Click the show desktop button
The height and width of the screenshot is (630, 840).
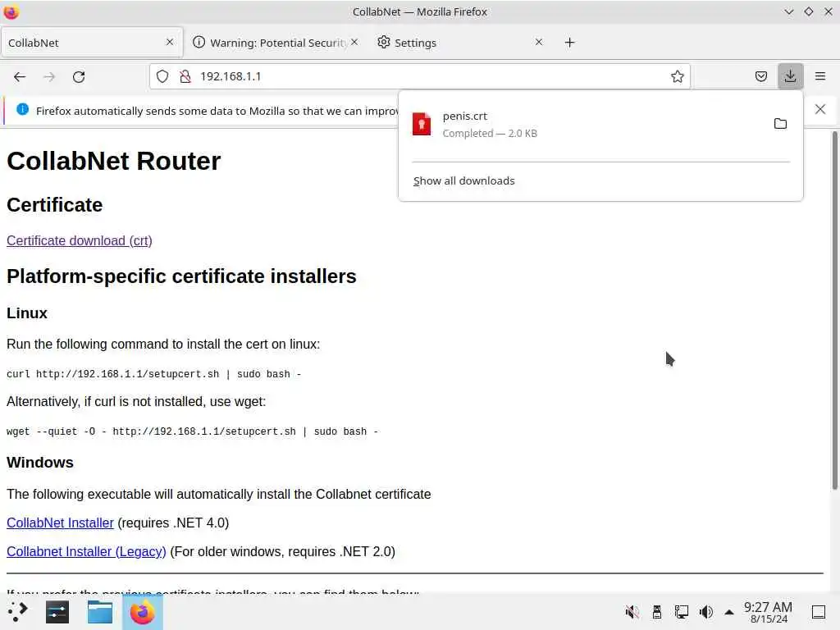[819, 612]
